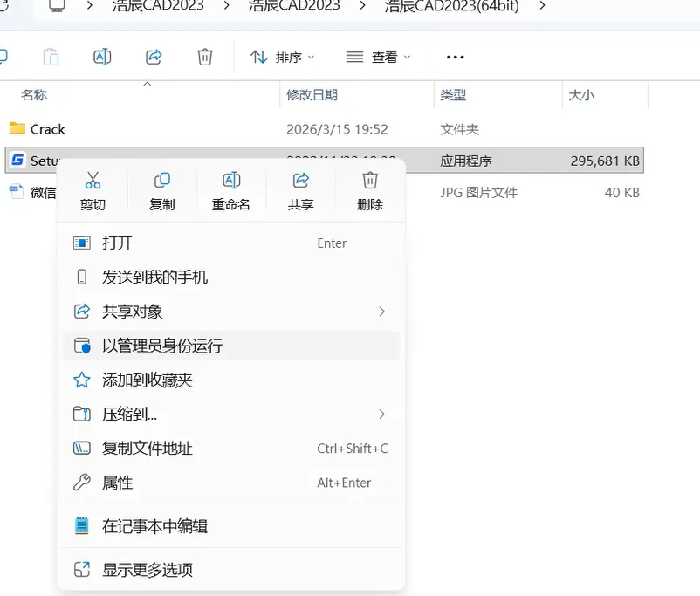Click the toolbar Delete trash icon
700x596 pixels.
coord(205,57)
